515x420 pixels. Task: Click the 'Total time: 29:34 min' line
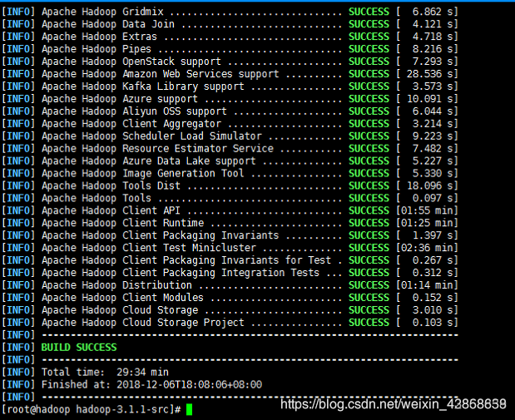(105, 373)
